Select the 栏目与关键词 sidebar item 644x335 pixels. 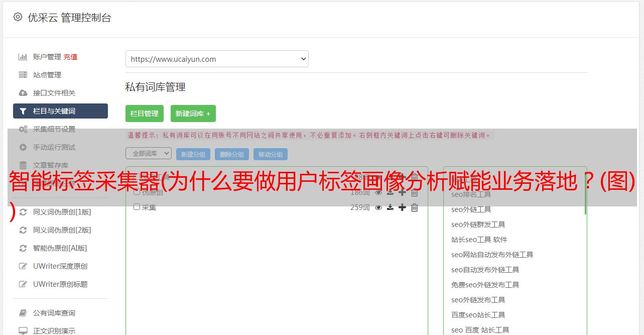(60, 111)
